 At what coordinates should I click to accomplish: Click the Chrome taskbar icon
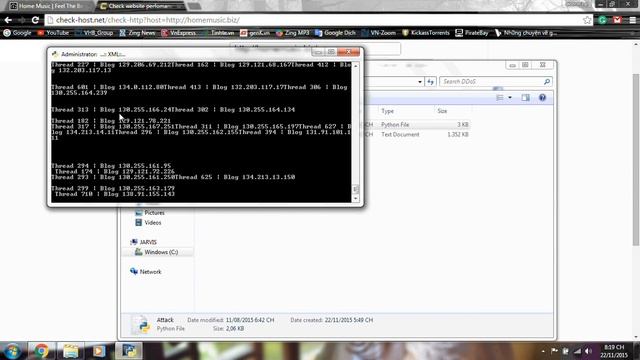pos(41,351)
